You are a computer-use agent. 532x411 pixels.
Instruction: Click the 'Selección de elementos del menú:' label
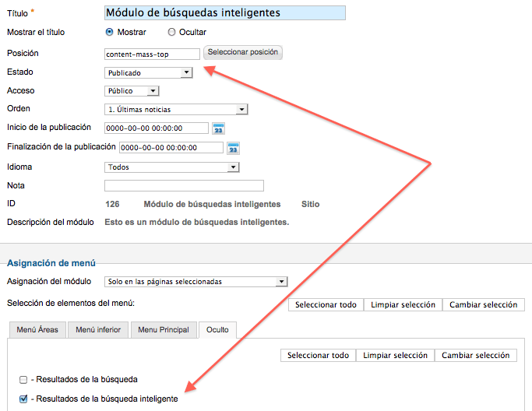(x=71, y=303)
